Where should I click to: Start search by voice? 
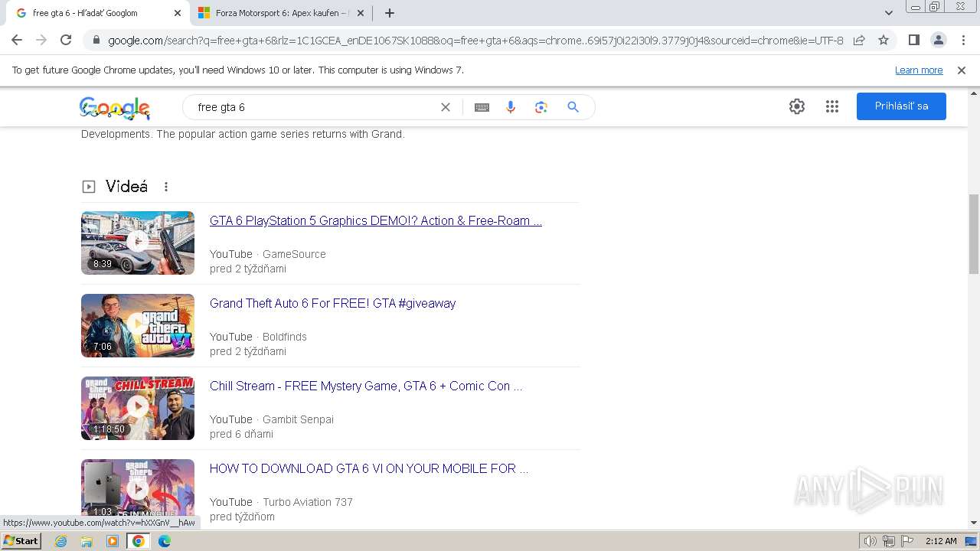(x=511, y=107)
